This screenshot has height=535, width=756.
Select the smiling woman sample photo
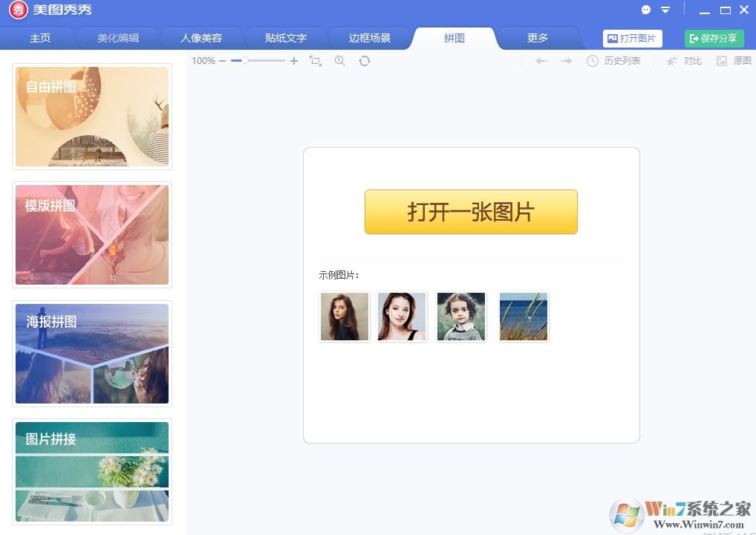[402, 317]
